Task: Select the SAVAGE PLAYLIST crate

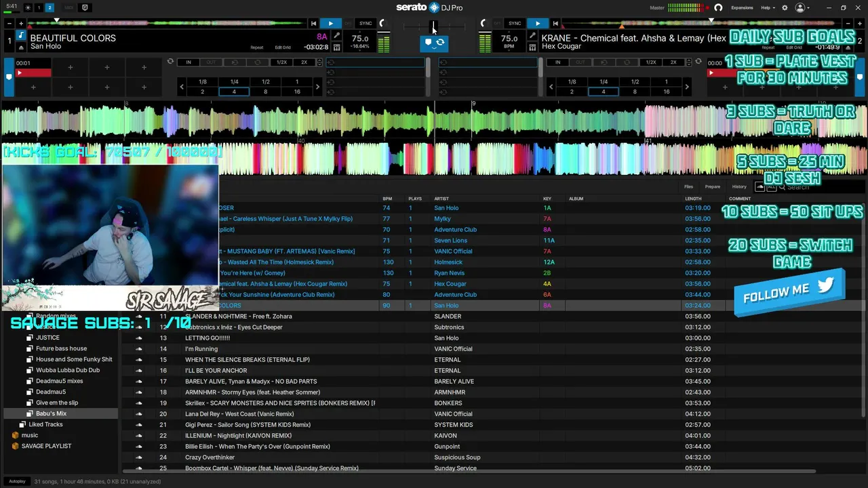Action: tap(46, 446)
